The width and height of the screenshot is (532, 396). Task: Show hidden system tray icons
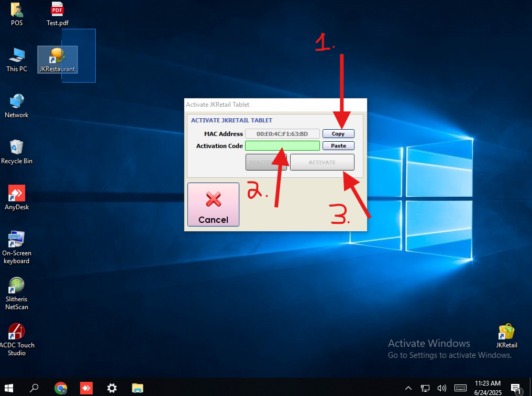point(408,388)
